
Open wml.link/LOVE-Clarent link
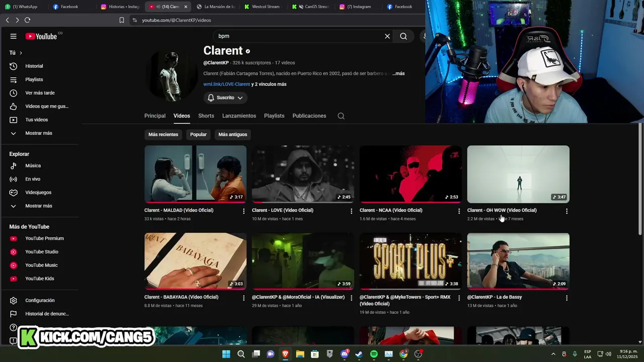click(226, 84)
